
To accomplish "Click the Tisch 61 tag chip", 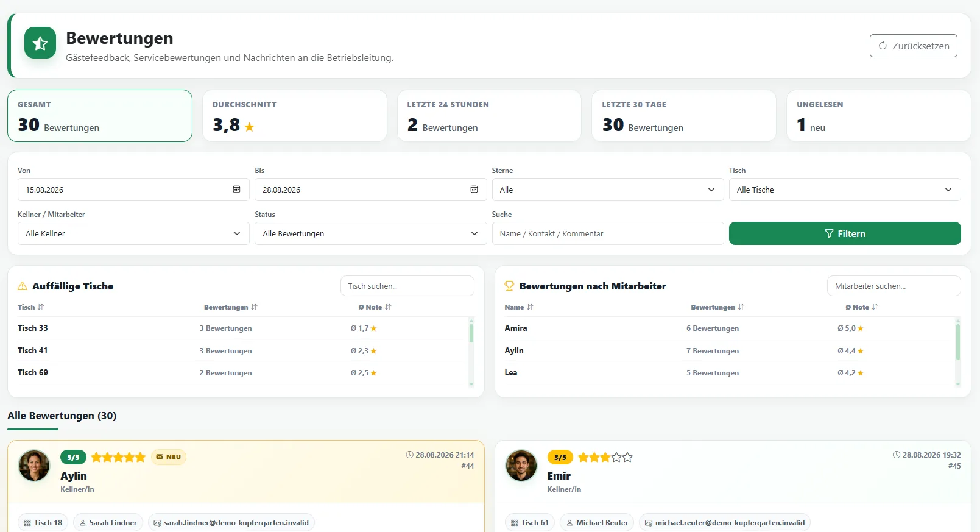I will point(530,523).
